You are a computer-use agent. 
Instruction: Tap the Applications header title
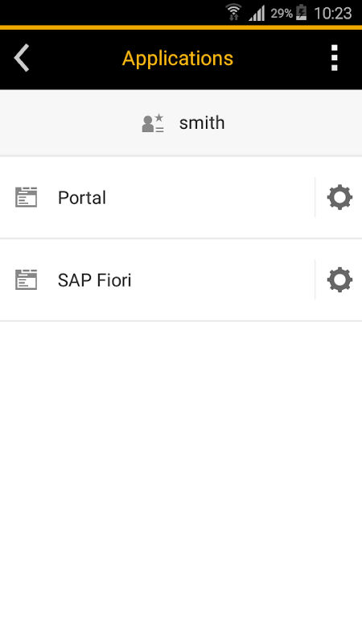coord(178,58)
